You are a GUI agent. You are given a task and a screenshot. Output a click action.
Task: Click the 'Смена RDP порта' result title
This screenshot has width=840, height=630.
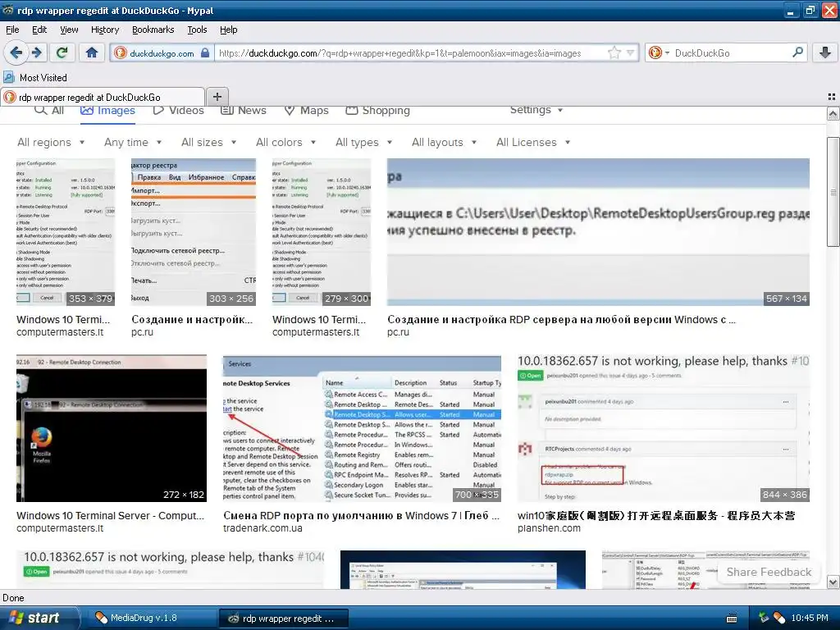click(361, 515)
